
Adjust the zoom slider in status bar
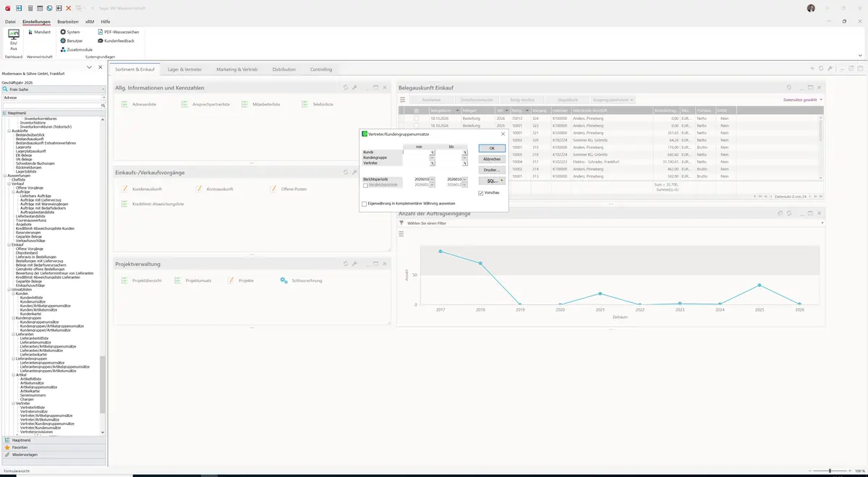click(829, 471)
